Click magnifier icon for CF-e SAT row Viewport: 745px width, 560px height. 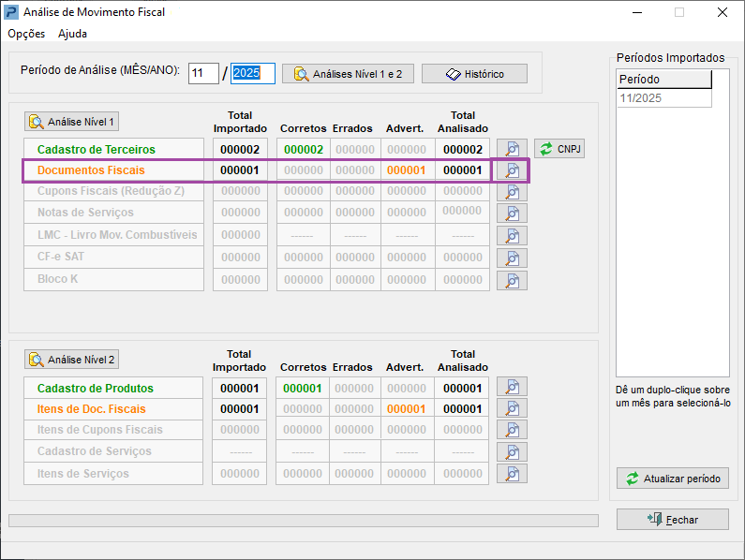click(x=512, y=258)
